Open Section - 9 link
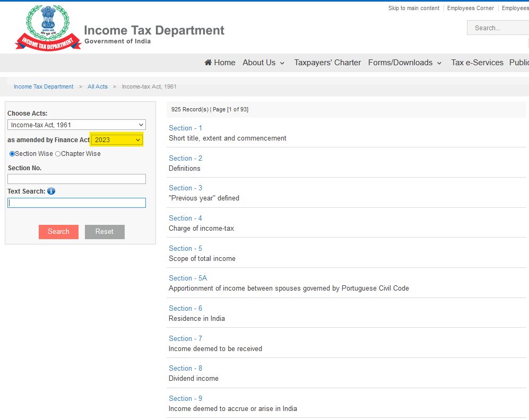 pos(185,398)
